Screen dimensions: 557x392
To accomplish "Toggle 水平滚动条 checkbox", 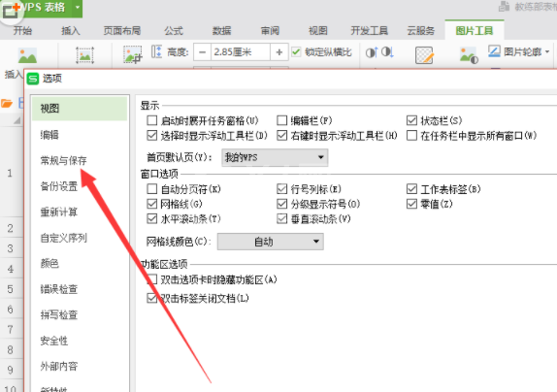I will tap(151, 218).
